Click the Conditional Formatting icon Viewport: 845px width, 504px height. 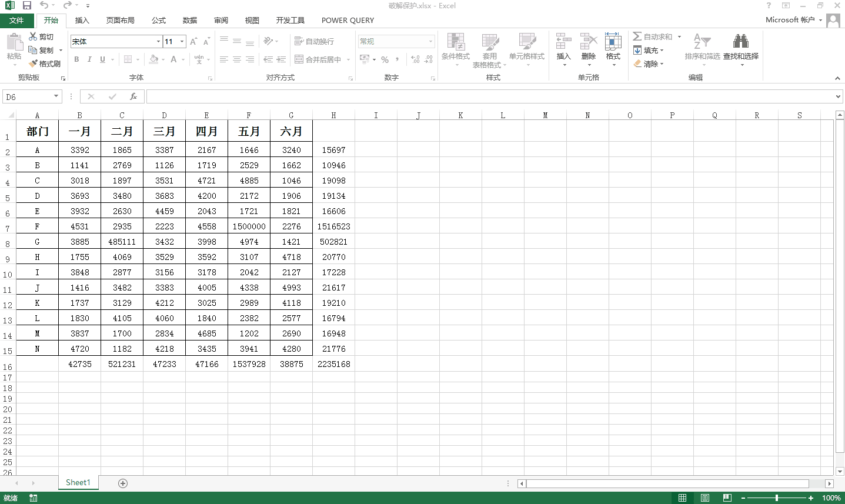[x=455, y=42]
